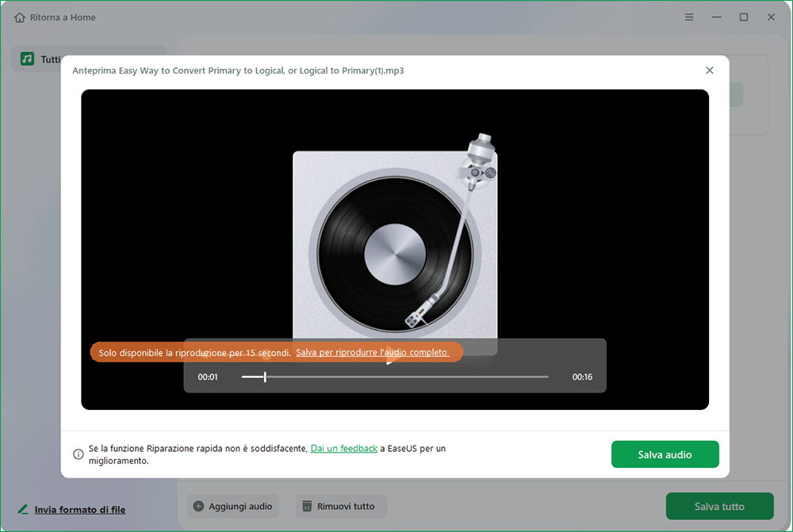Click the home icon beside Ritorna a Home

point(20,17)
